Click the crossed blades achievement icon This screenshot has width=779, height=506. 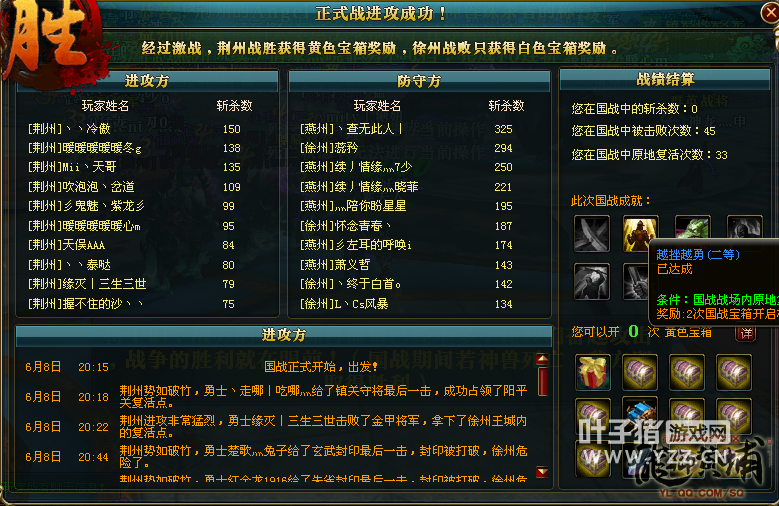pyautogui.click(x=591, y=234)
